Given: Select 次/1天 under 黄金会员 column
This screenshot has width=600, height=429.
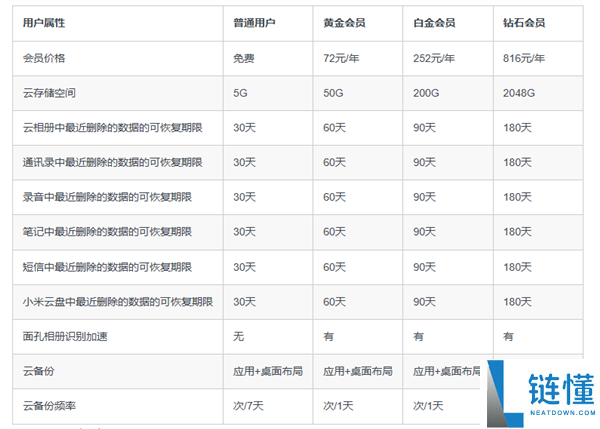Looking at the screenshot, I should coord(338,406).
